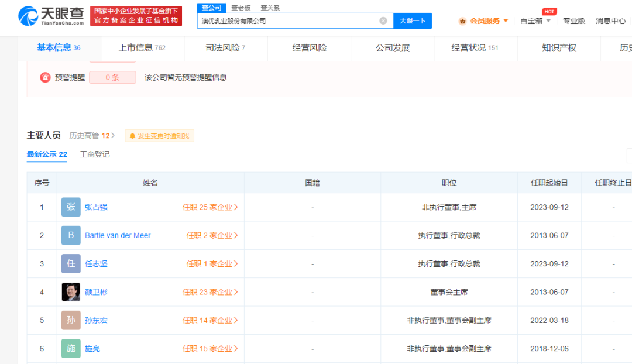Clear the search box with the X icon

coord(383,21)
